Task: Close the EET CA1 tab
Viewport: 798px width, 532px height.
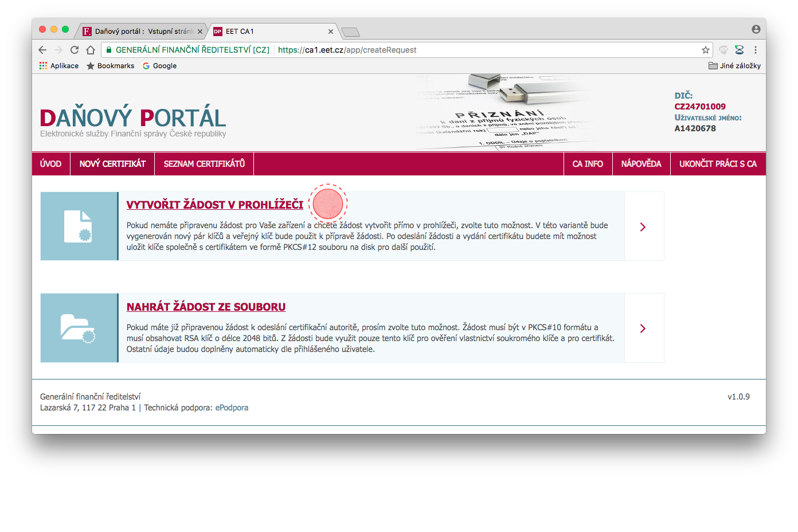Action: [x=331, y=32]
